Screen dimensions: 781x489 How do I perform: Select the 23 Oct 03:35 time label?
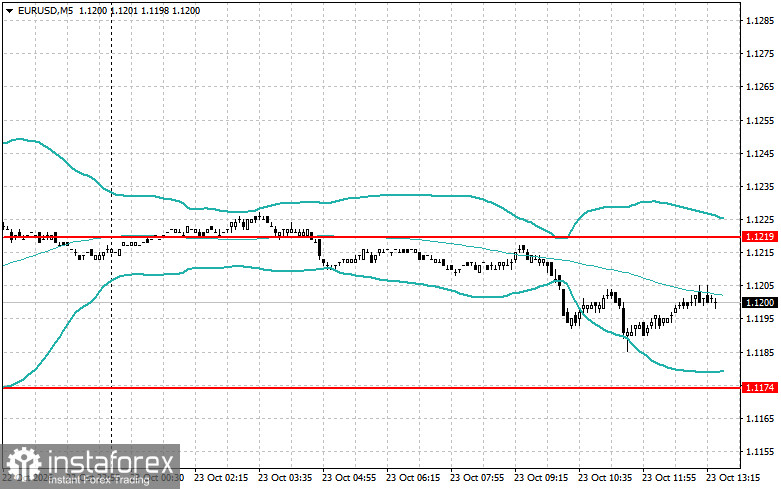click(285, 478)
